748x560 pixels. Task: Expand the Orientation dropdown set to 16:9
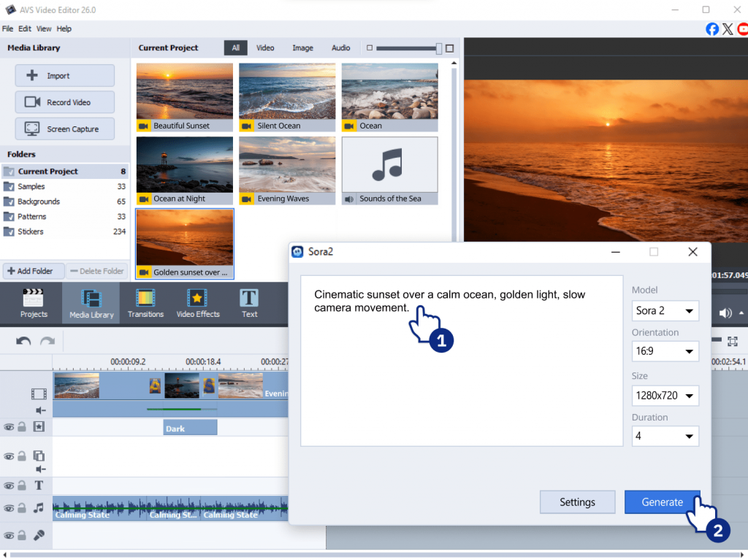click(x=665, y=351)
